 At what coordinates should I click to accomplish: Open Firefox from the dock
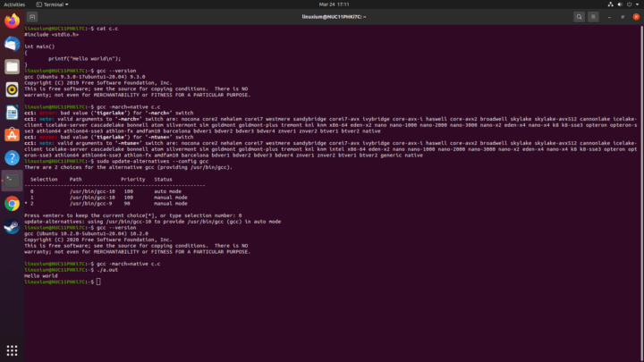pyautogui.click(x=12, y=21)
